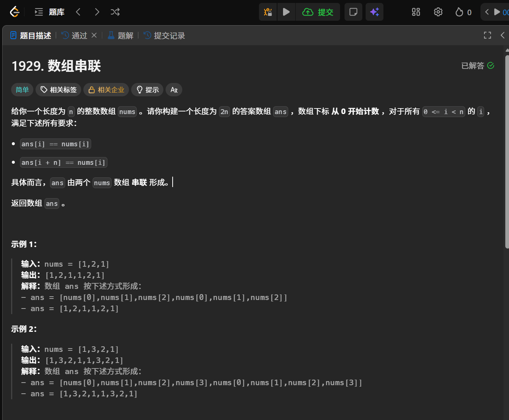The height and width of the screenshot is (420, 509).
Task: Run the code with the play button
Action: [x=286, y=12]
